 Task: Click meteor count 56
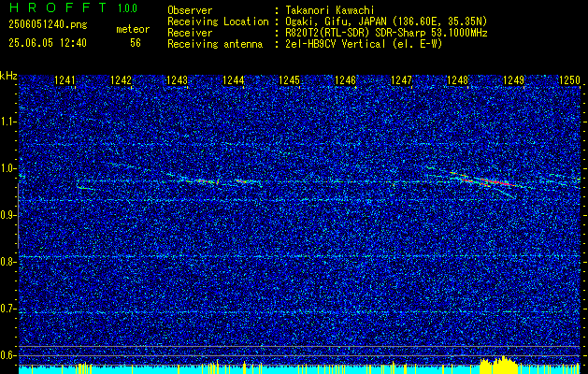136,43
